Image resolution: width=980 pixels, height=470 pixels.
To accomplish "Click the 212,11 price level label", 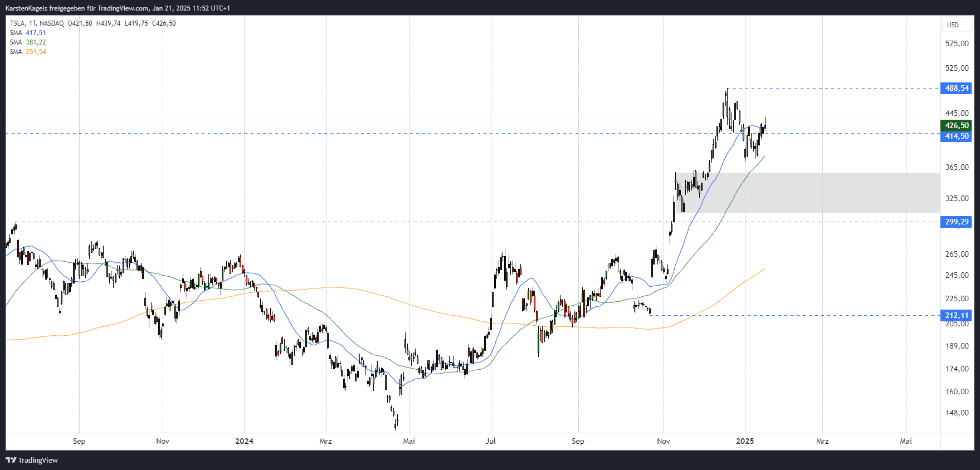I will coord(956,315).
